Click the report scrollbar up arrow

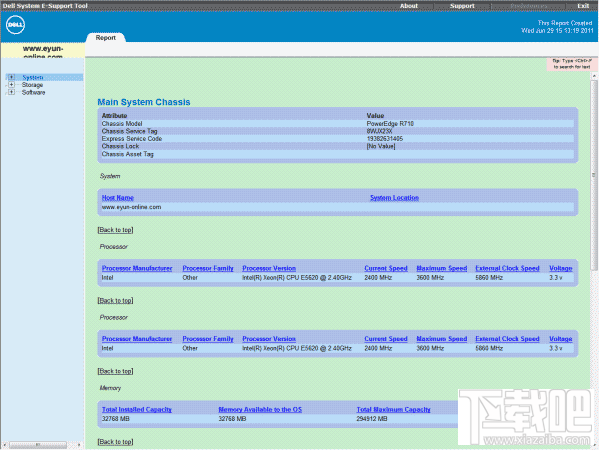(x=594, y=76)
